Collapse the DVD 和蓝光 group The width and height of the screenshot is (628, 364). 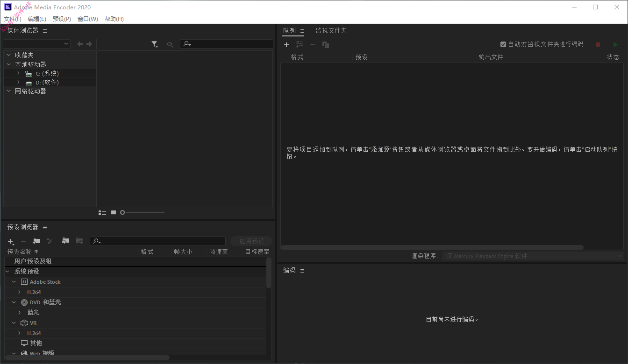pos(14,302)
